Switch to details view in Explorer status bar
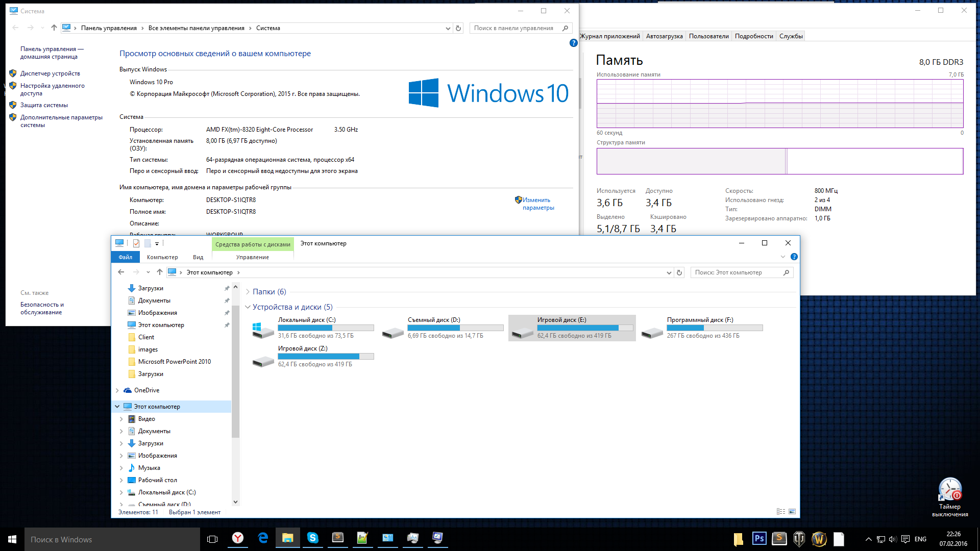 (x=781, y=512)
